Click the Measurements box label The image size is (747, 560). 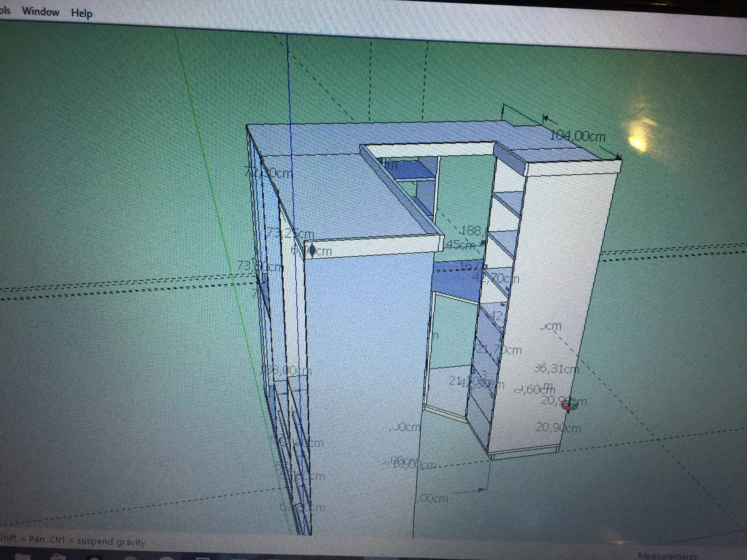pos(667,556)
